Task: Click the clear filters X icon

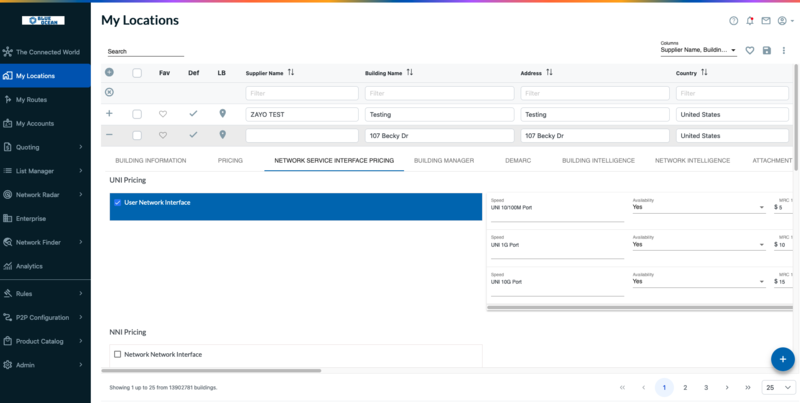Action: tap(109, 92)
